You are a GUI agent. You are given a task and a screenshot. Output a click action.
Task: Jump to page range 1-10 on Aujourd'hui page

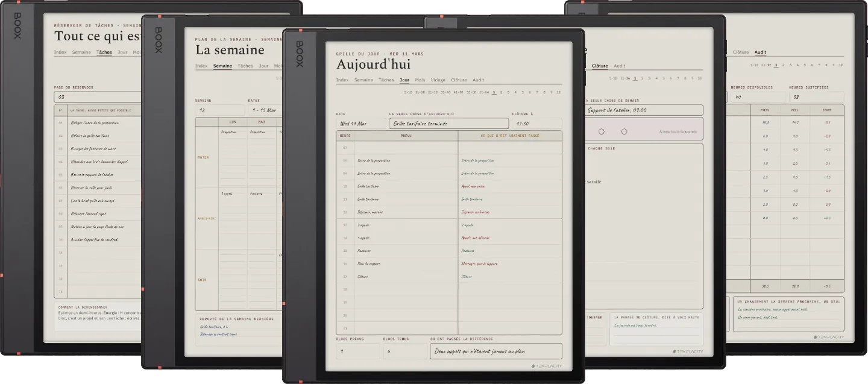(x=408, y=92)
